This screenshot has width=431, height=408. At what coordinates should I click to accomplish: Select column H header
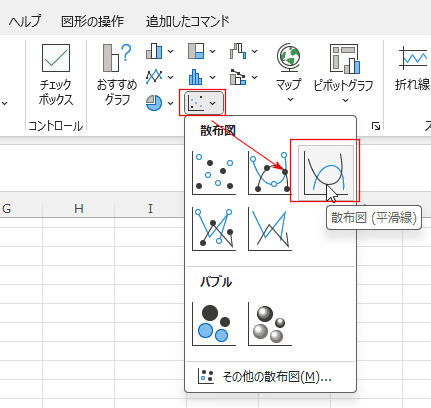pos(79,209)
